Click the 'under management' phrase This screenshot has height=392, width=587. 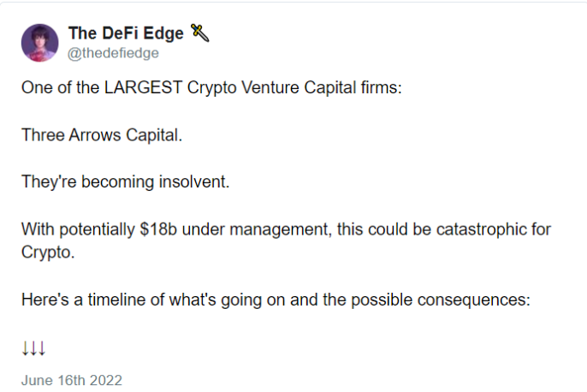[x=257, y=229]
